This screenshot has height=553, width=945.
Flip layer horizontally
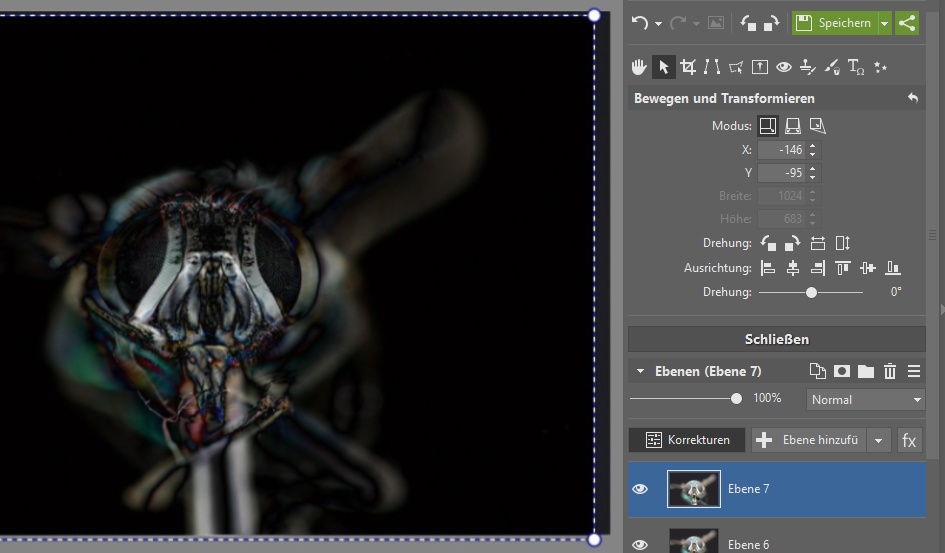(x=818, y=243)
